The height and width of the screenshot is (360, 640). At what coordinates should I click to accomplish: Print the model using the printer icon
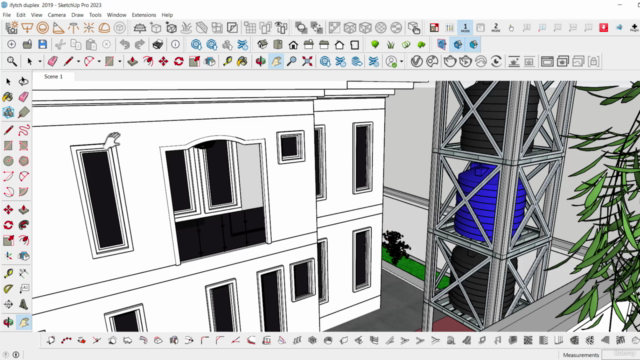pyautogui.click(x=158, y=44)
